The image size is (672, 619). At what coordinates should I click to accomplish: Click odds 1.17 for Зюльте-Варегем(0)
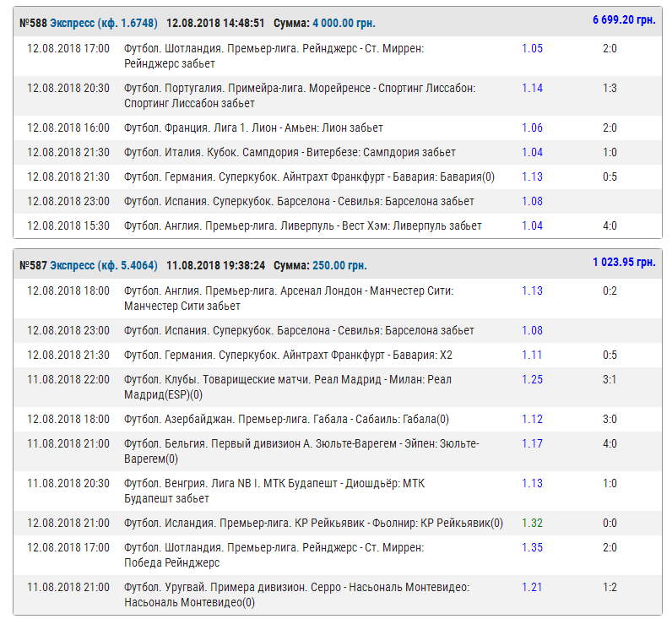point(533,443)
